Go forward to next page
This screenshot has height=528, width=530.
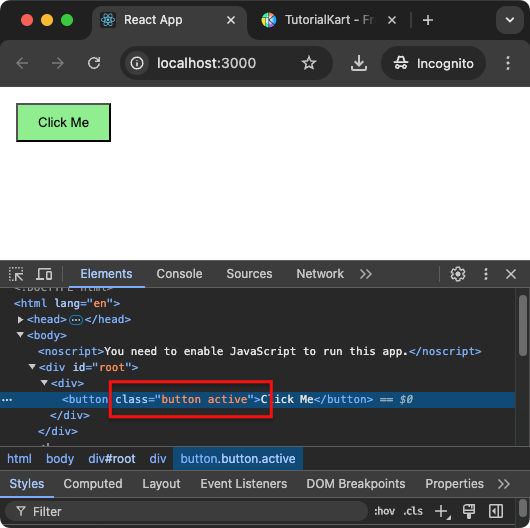pos(58,63)
